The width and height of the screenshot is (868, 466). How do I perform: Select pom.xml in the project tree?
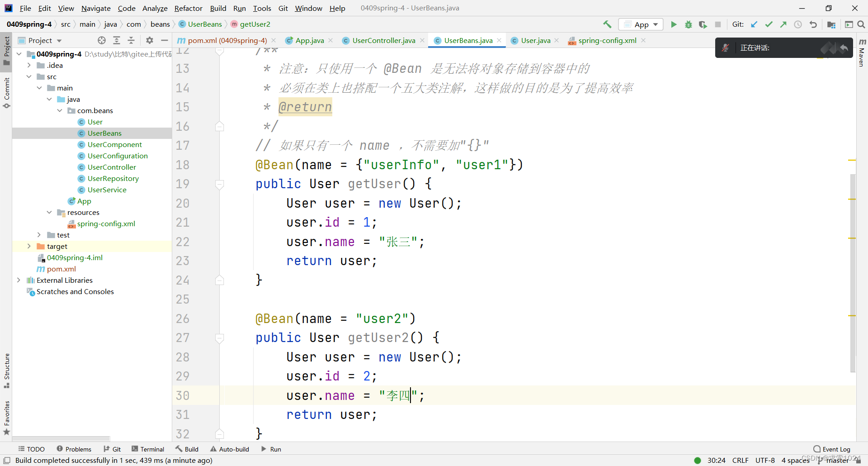point(61,269)
